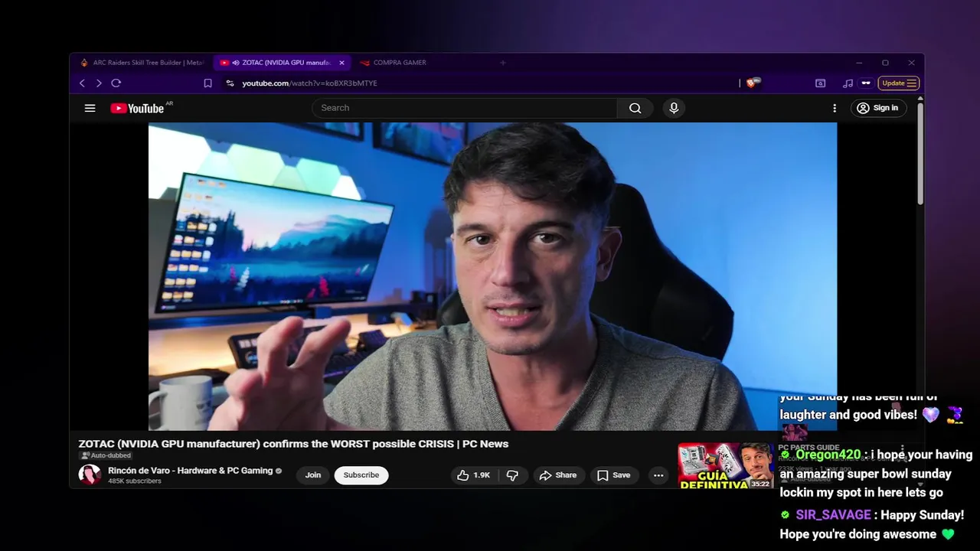Open Brave Shields lion icon
The image size is (980, 551).
(752, 83)
